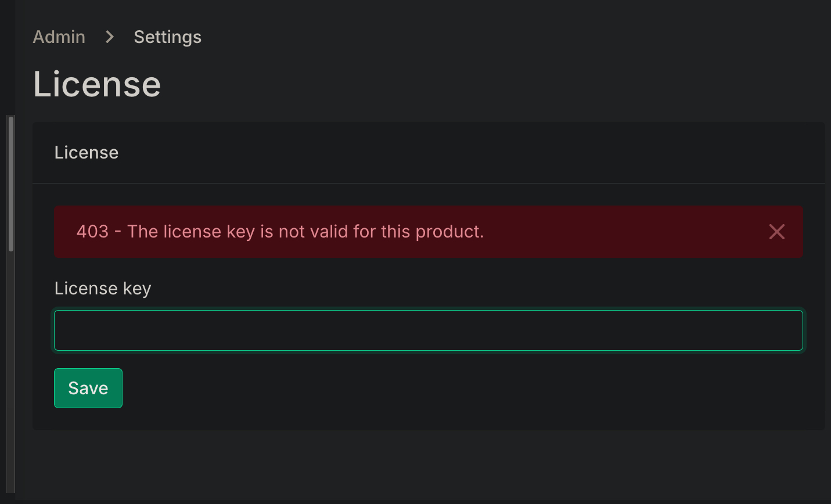The height and width of the screenshot is (504, 831).
Task: Click the large License page heading
Action: point(97,84)
